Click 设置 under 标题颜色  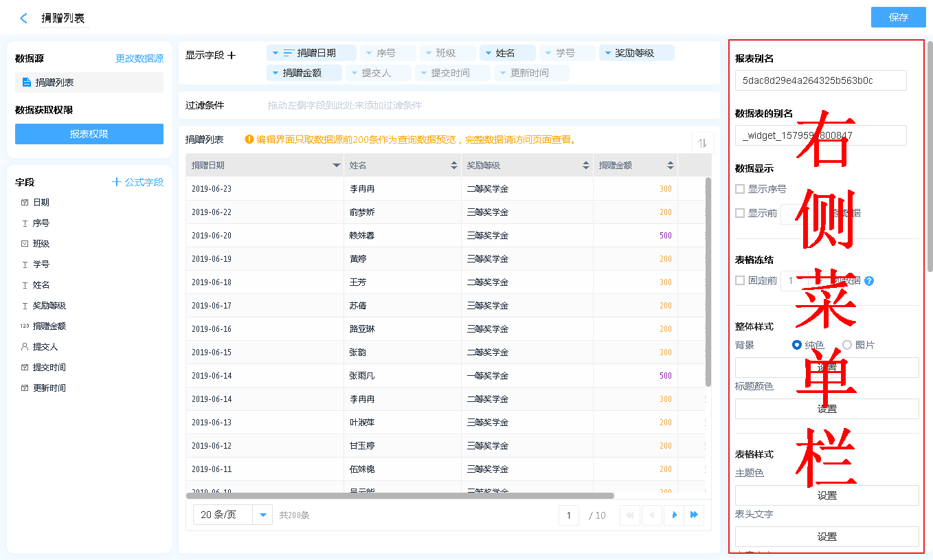[827, 409]
